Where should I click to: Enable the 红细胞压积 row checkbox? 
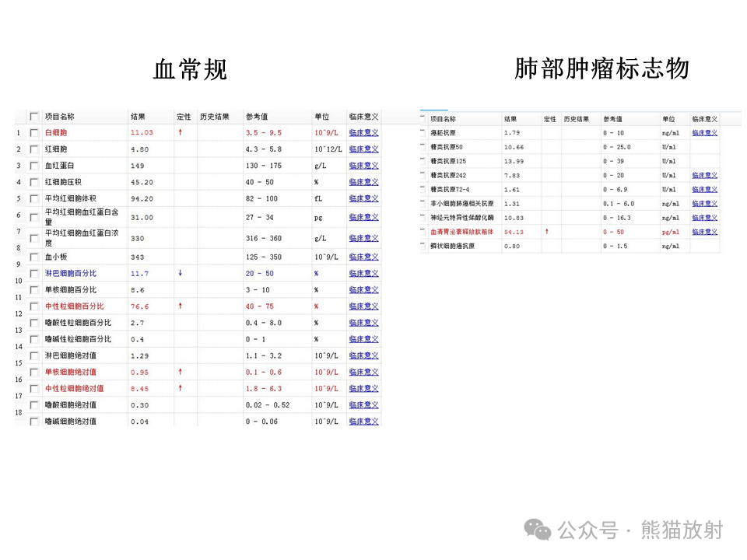pos(33,182)
